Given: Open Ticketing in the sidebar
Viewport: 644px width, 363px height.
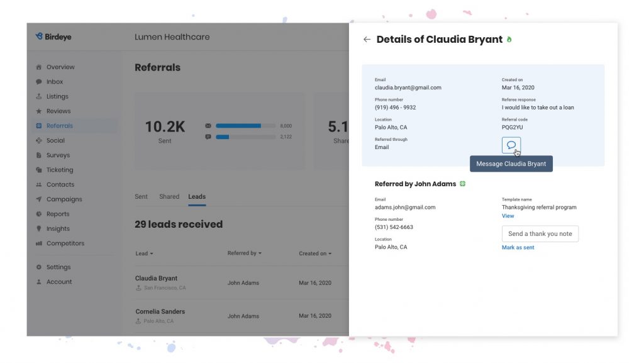Looking at the screenshot, I should click(x=60, y=170).
